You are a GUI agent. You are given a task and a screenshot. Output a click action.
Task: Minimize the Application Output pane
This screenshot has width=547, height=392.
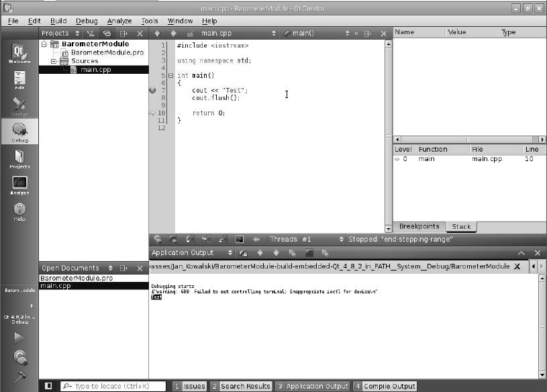[x=521, y=253]
